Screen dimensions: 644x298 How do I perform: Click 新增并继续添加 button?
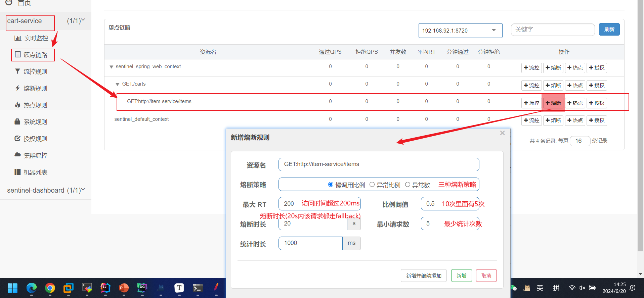424,276
